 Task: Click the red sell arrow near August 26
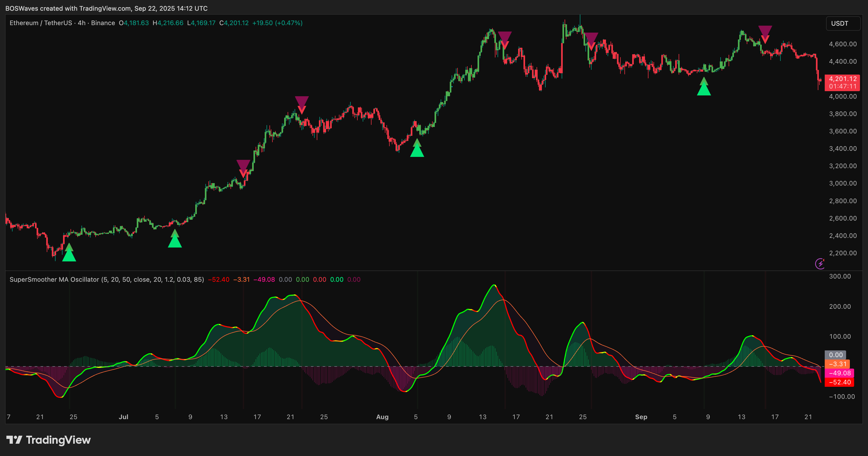[x=591, y=41]
